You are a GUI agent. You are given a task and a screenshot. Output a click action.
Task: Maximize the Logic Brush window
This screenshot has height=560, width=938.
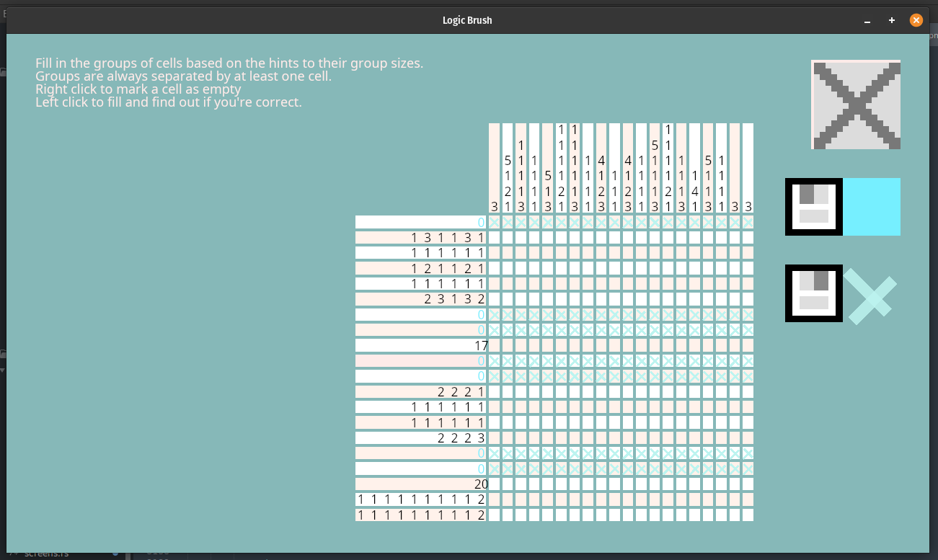892,20
